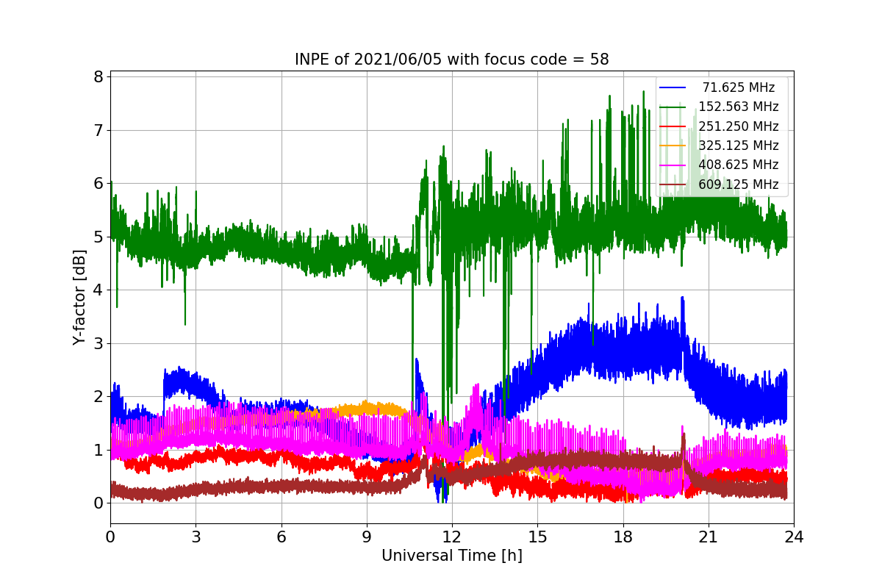Image resolution: width=882 pixels, height=588 pixels.
Task: Click the Y-factor [dB] axis label
Action: pyautogui.click(x=79, y=298)
